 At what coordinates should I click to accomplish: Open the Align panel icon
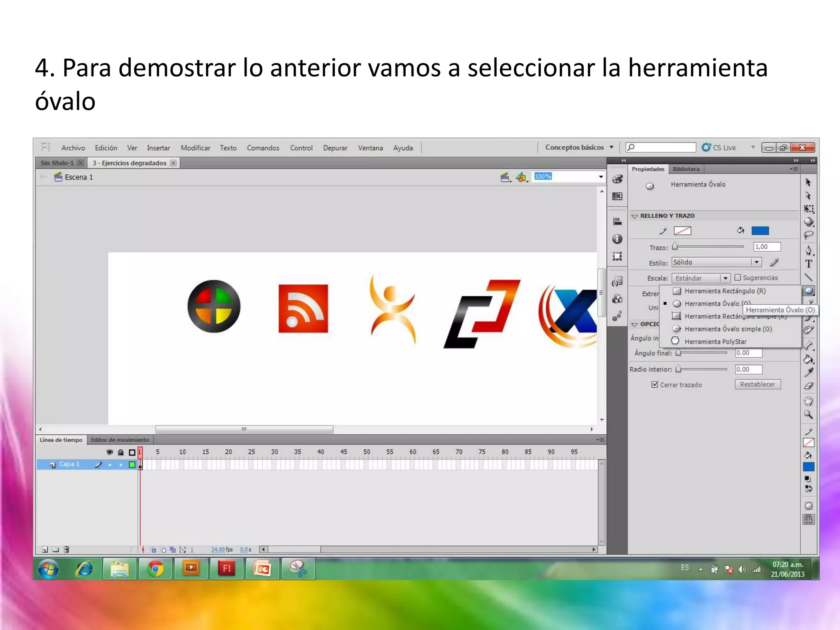(617, 222)
